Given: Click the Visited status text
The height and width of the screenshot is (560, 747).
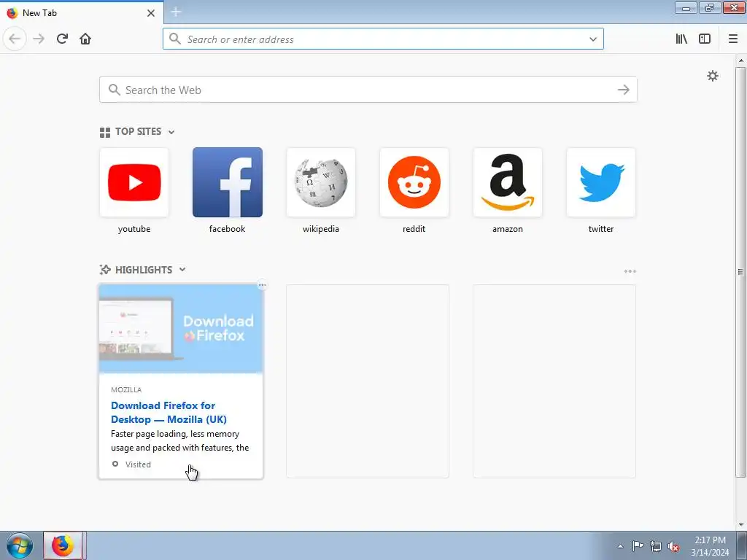Looking at the screenshot, I should click(x=138, y=464).
